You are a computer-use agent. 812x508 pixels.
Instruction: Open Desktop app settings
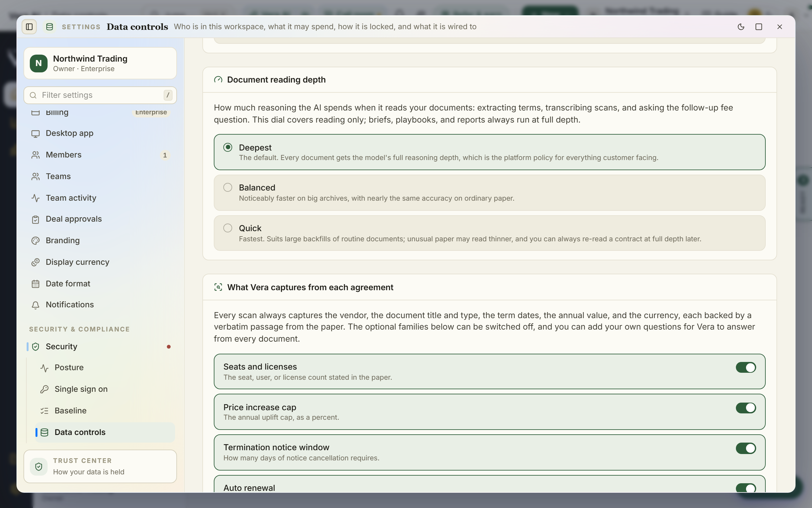[x=100, y=133]
